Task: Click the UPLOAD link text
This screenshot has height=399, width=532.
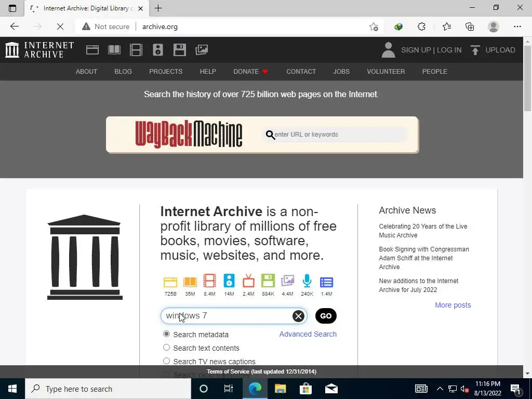Action: [500, 50]
